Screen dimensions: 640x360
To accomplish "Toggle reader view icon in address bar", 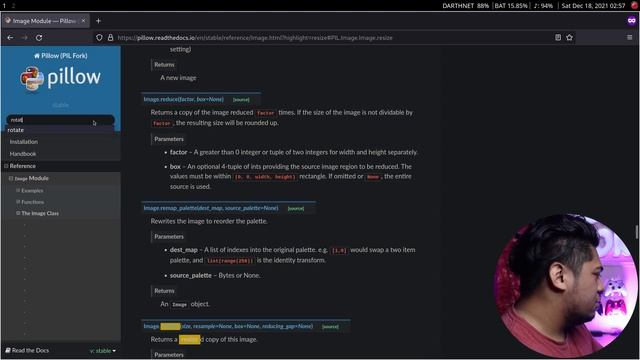I will [558, 38].
